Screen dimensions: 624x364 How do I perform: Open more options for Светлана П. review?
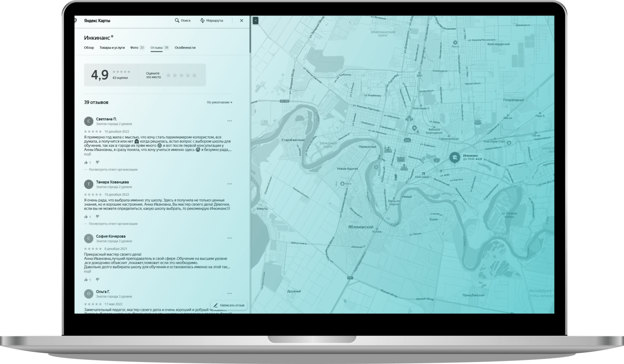click(230, 121)
